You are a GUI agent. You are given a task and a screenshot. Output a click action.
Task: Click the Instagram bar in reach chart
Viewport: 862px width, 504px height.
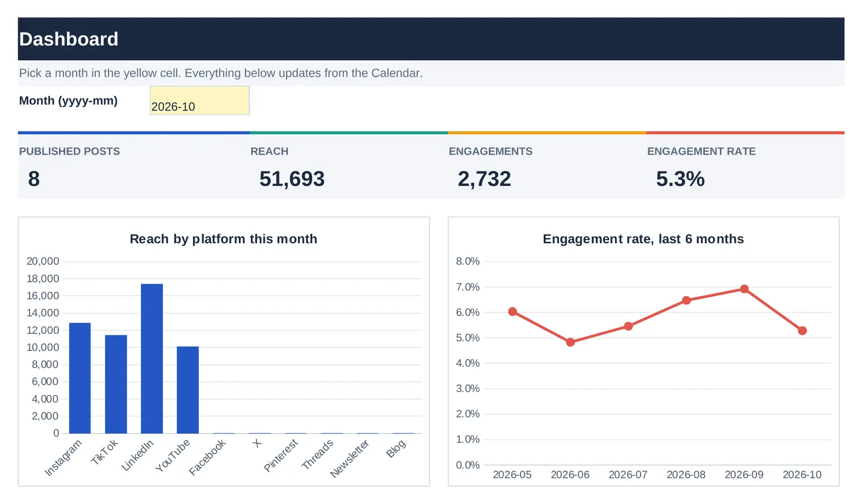(80, 378)
